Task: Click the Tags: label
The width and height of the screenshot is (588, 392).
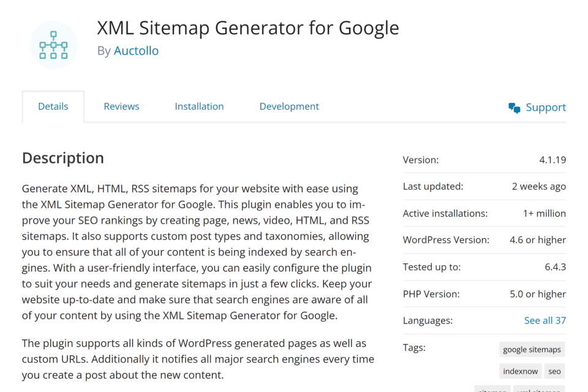Action: pos(414,348)
